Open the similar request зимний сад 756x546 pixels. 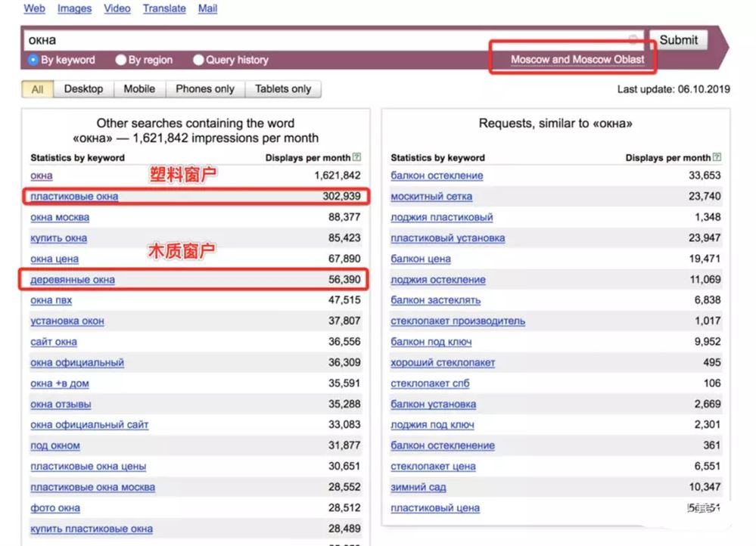tap(418, 487)
